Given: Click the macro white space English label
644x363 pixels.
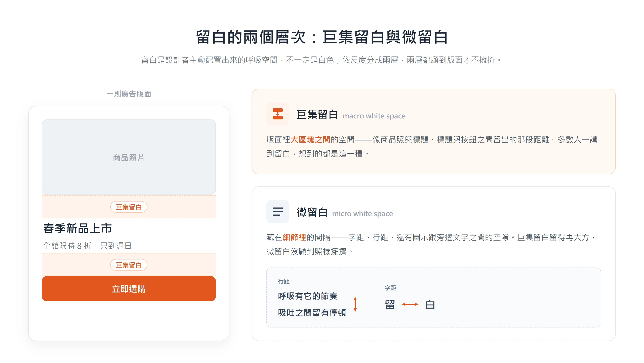Looking at the screenshot, I should click(374, 116).
